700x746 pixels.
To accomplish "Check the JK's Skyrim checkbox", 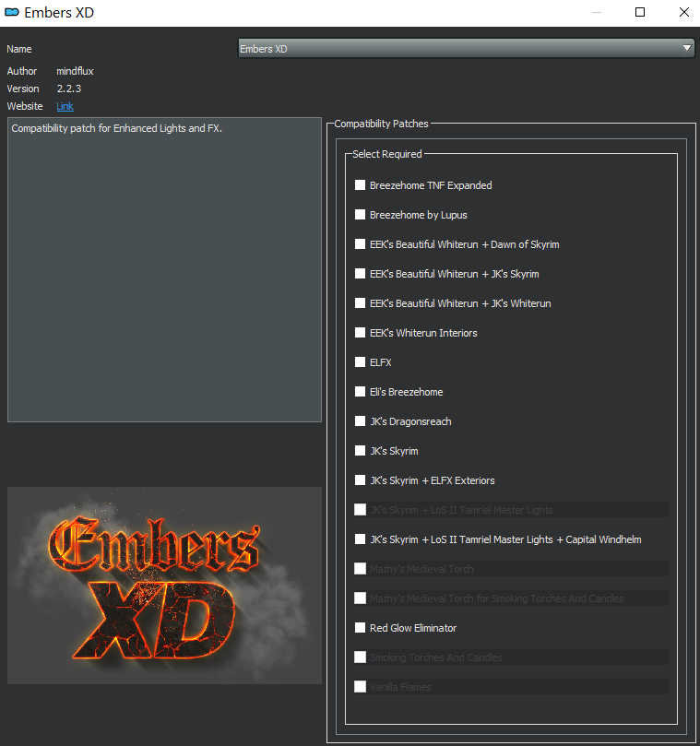I will tap(361, 451).
